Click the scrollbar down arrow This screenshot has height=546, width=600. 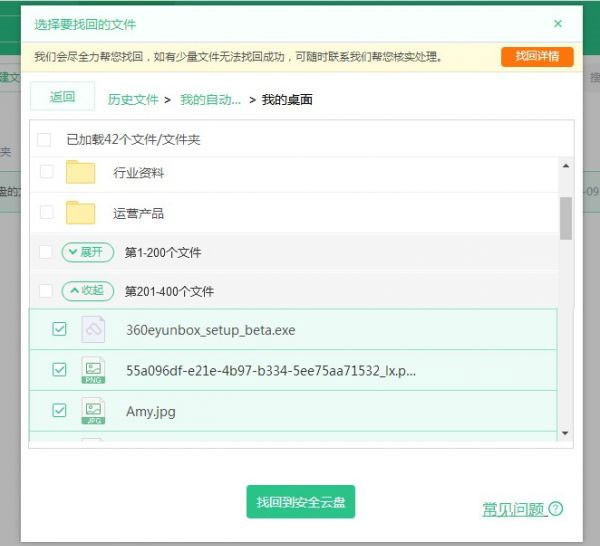[x=566, y=433]
